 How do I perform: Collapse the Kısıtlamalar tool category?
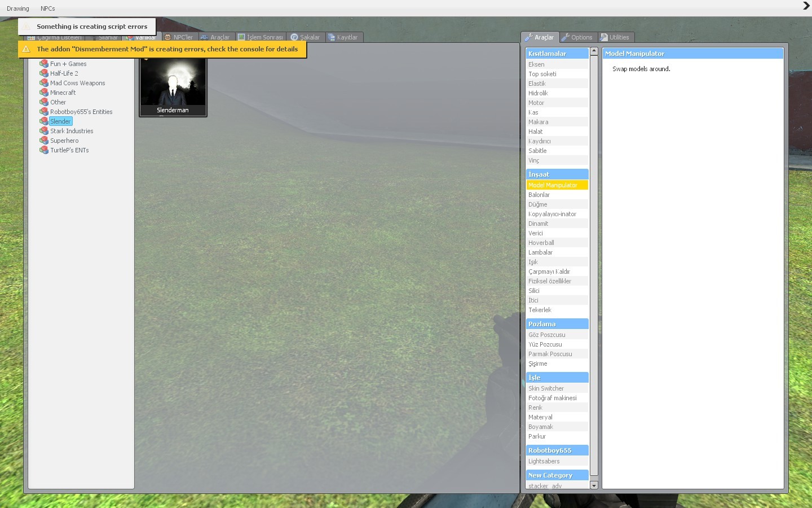(x=557, y=54)
